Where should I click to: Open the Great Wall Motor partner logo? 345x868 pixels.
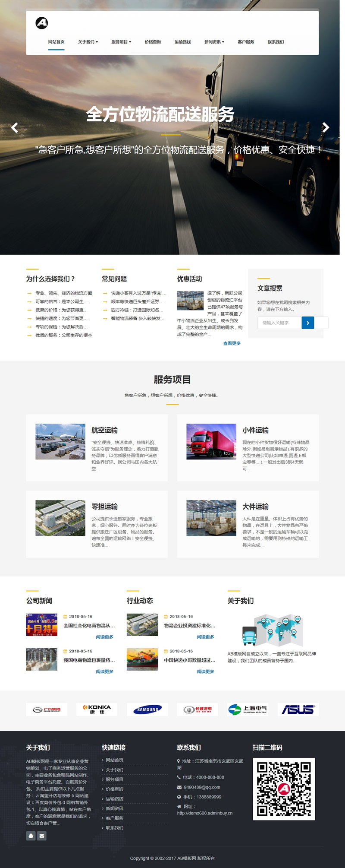click(198, 710)
